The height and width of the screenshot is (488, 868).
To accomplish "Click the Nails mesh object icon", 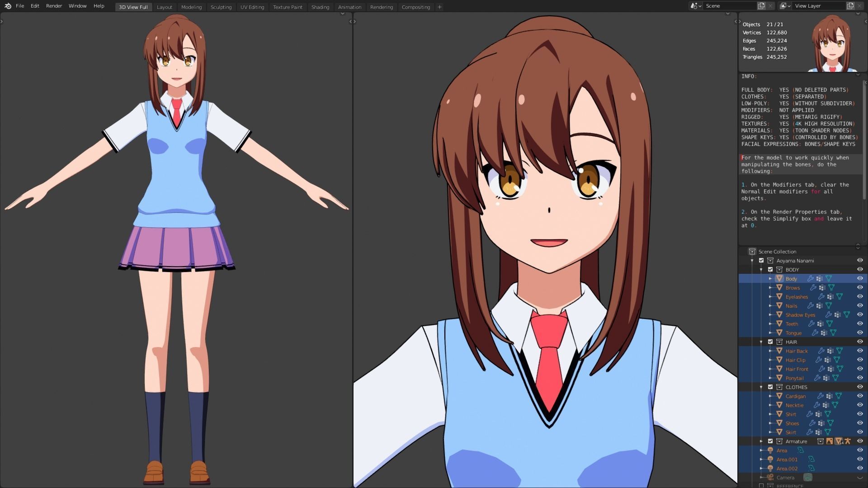I will pyautogui.click(x=779, y=305).
